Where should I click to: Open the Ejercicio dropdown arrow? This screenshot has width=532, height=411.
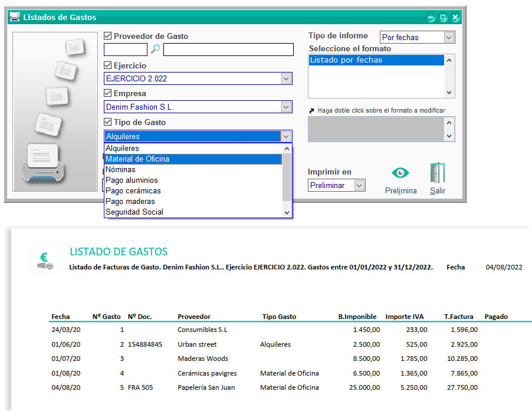click(x=286, y=78)
